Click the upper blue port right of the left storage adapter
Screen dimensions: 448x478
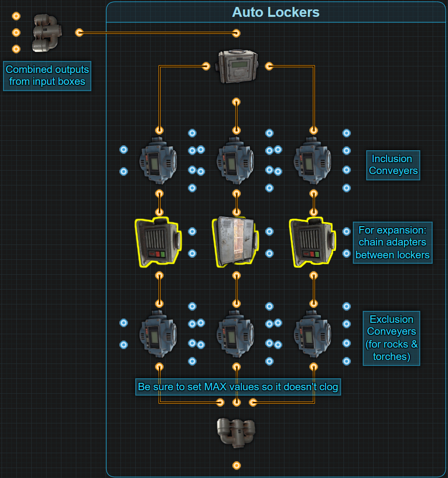click(x=192, y=232)
